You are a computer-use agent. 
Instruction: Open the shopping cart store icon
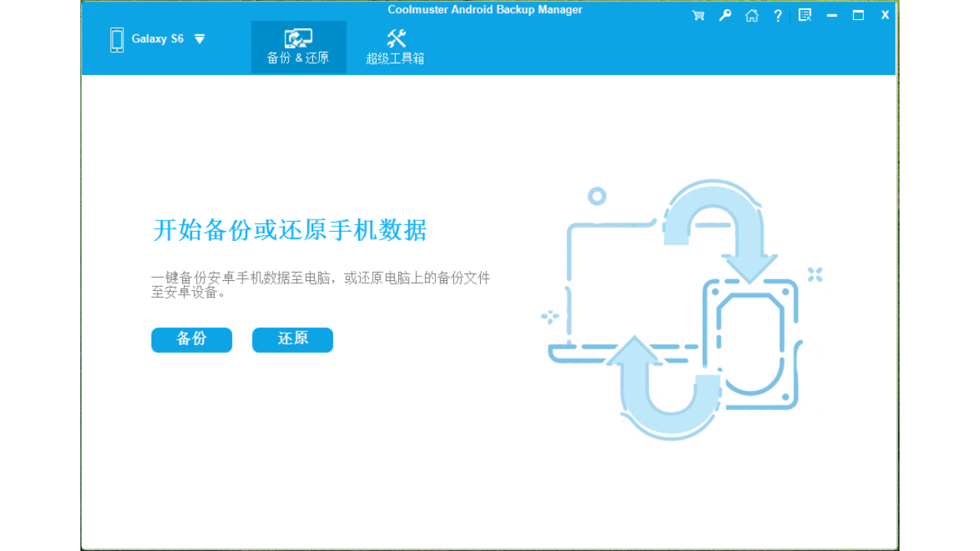click(697, 15)
